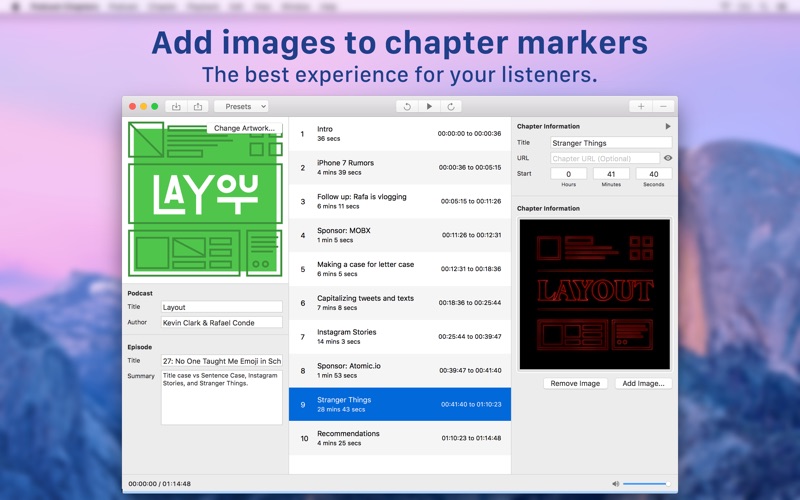The width and height of the screenshot is (800, 500).
Task: Click the episode Title field
Action: (x=221, y=361)
